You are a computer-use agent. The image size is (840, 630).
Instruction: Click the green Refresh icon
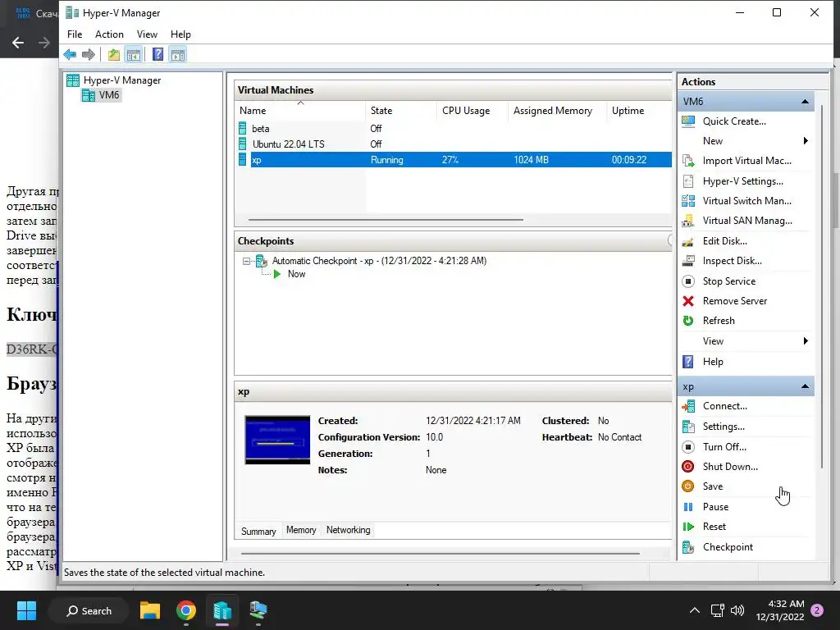click(x=688, y=321)
